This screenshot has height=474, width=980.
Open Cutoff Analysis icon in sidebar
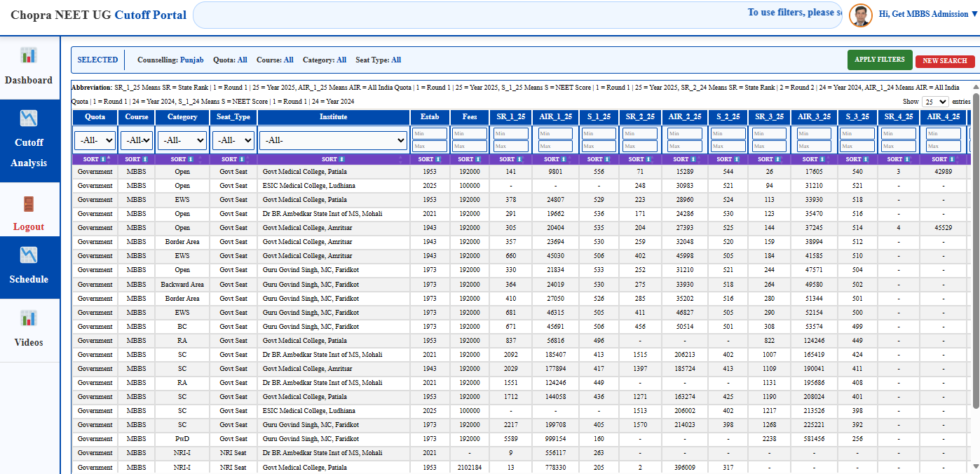click(x=29, y=117)
